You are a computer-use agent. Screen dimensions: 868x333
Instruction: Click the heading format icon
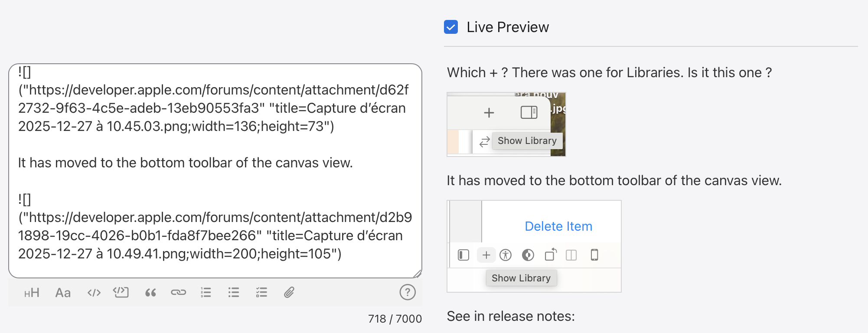point(32,293)
